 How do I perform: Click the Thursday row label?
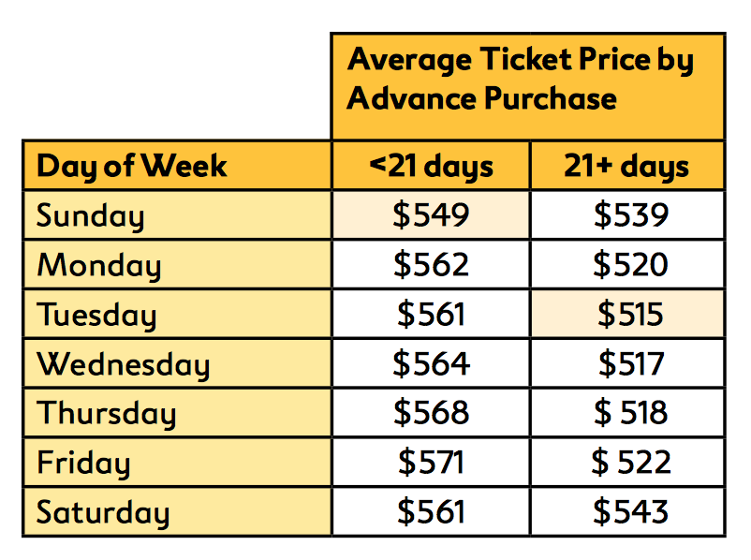click(107, 413)
